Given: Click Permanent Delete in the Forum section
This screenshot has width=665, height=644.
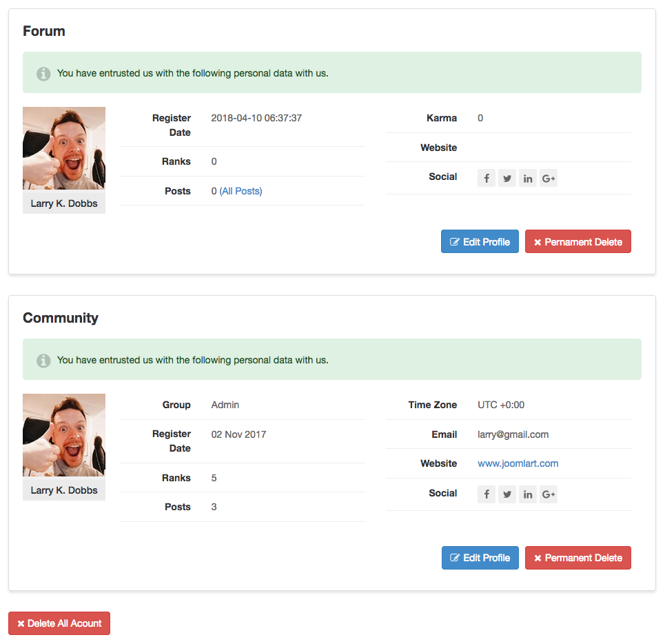Looking at the screenshot, I should [577, 241].
